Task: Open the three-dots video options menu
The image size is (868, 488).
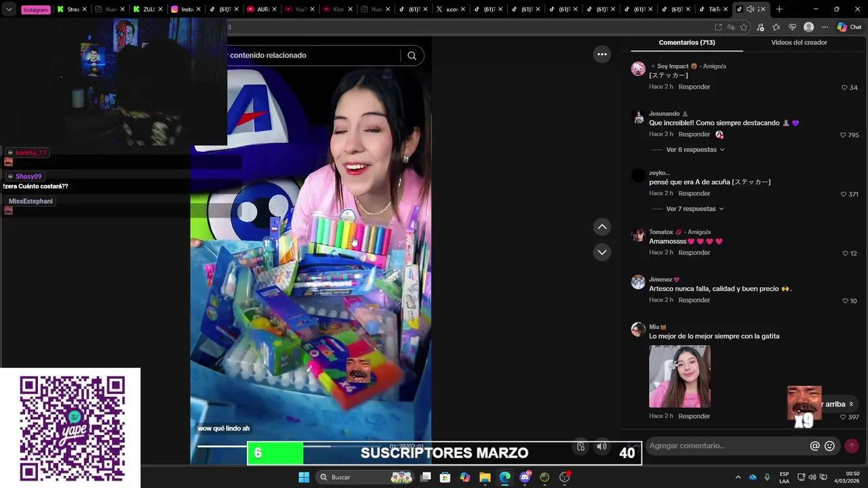Action: click(602, 54)
